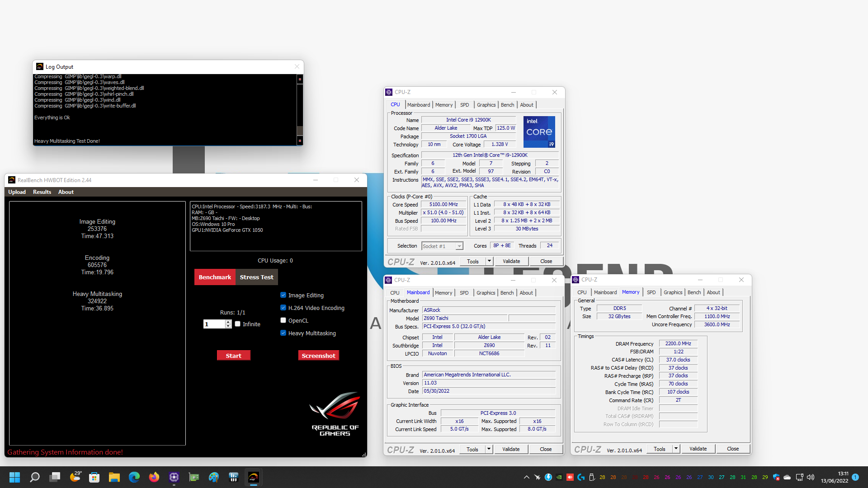868x488 pixels.
Task: Open the network tray icon
Action: (x=799, y=477)
